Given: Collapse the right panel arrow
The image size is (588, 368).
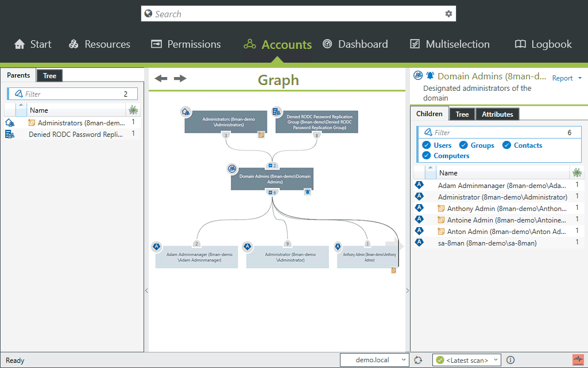Looking at the screenshot, I should pyautogui.click(x=408, y=290).
